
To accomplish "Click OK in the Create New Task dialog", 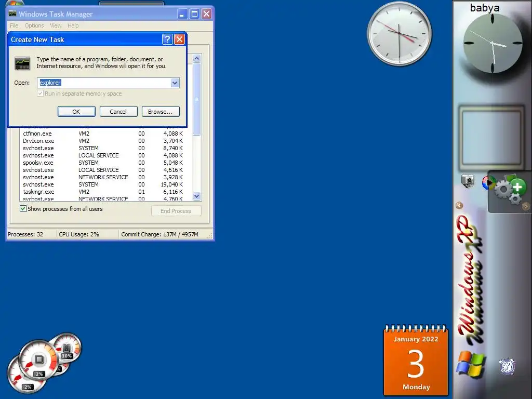I will coord(76,112).
